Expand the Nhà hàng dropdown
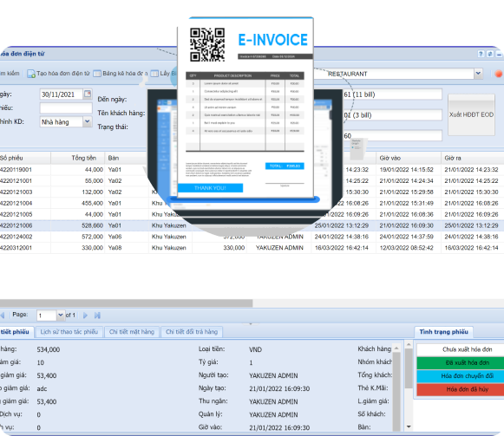This screenshot has width=504, height=436. pos(87,121)
